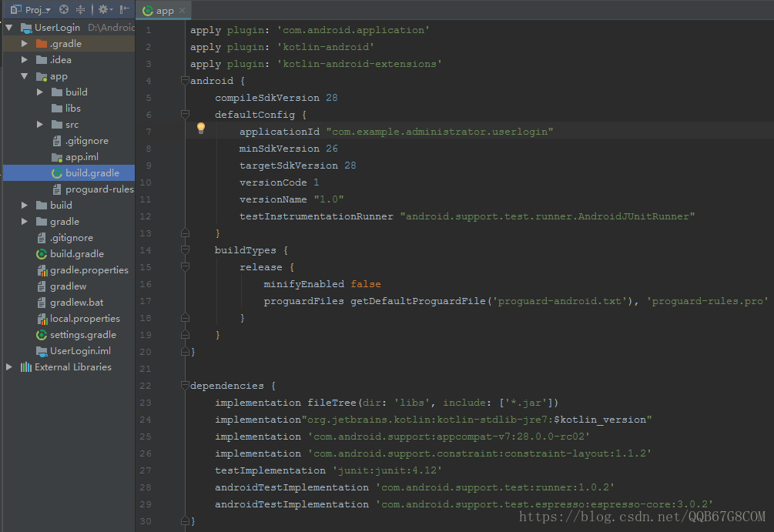Select the .gitignore file inside app
The image size is (774, 532).
pos(86,141)
